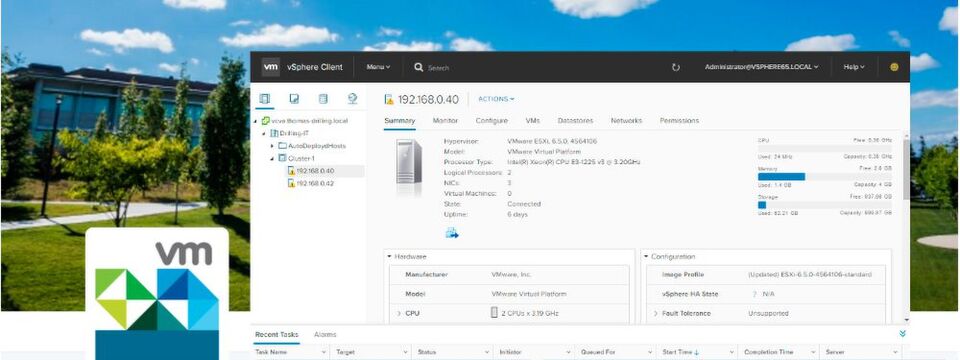
Task: Click the Memory usage bar
Action: [825, 176]
